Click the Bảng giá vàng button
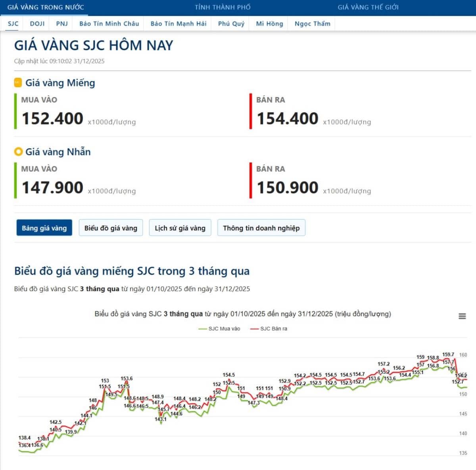The width and height of the screenshot is (476, 470). 44,228
